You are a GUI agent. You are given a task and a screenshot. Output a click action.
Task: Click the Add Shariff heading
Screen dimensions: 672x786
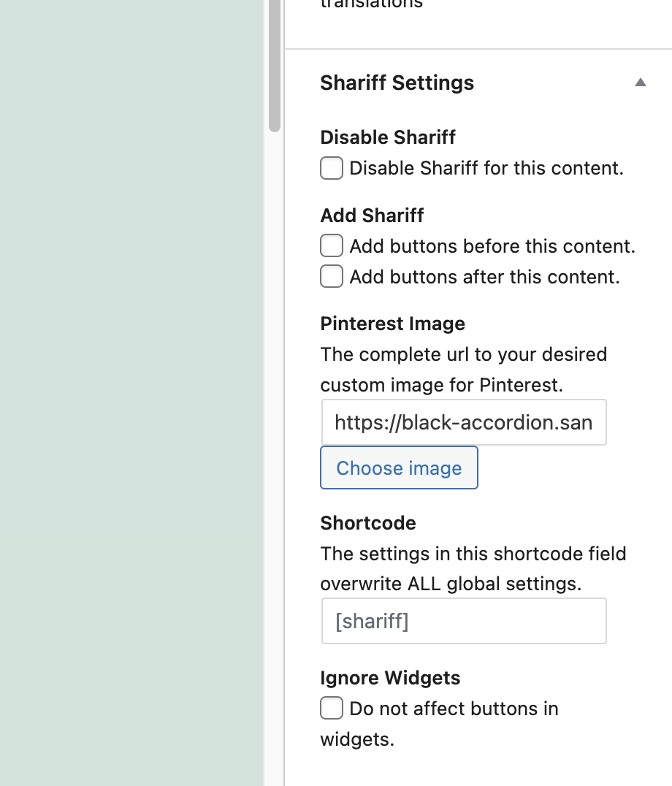(x=372, y=215)
